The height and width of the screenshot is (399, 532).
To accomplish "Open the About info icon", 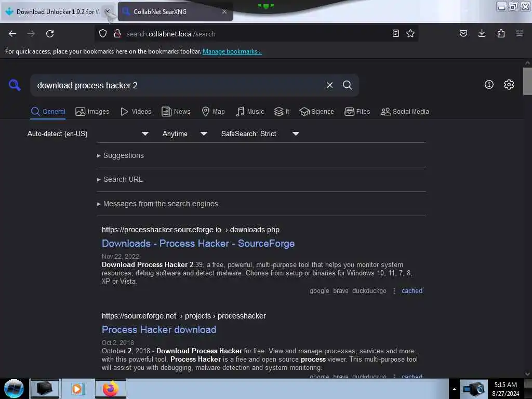I will (x=489, y=85).
